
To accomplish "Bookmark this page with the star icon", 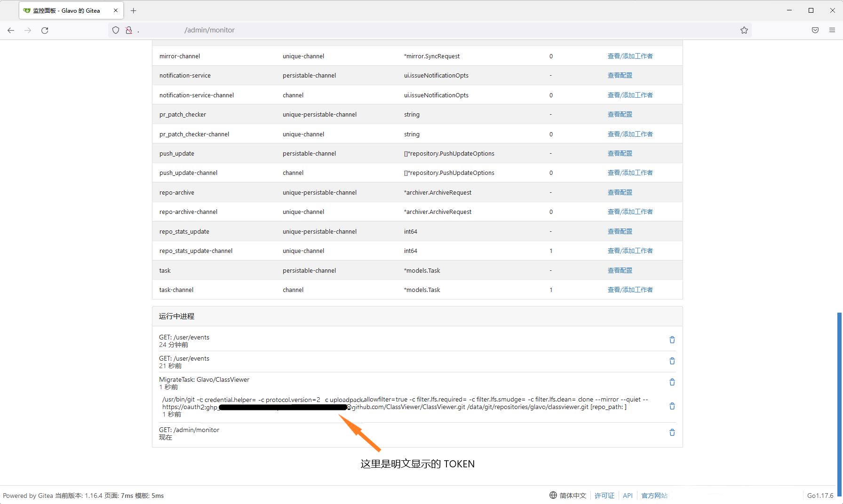I will click(744, 30).
